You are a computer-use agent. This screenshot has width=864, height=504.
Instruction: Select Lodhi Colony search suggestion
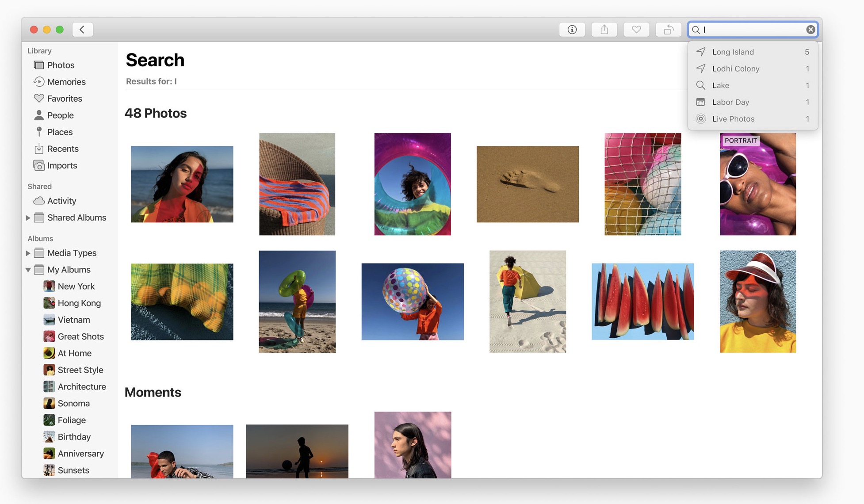pyautogui.click(x=753, y=69)
